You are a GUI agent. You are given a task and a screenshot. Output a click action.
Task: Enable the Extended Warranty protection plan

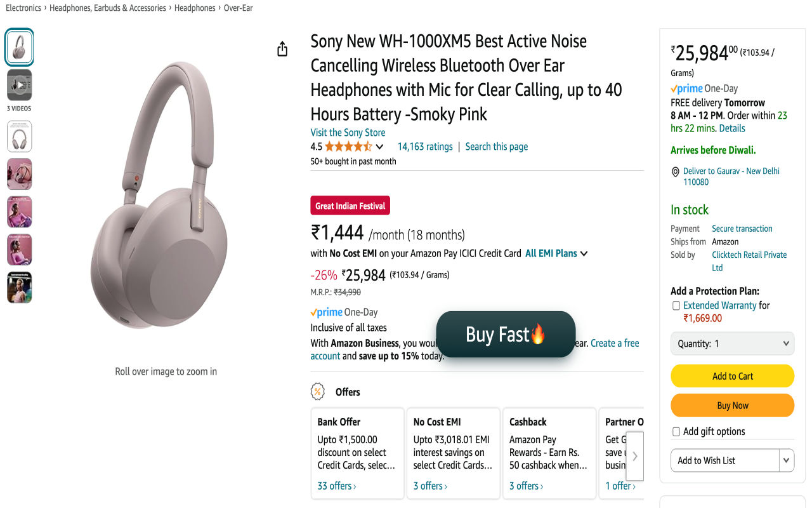click(x=676, y=305)
